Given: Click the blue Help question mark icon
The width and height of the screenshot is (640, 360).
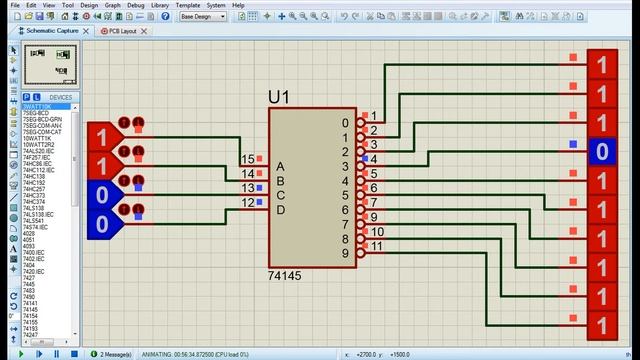Looking at the screenshot, I should coord(165,16).
